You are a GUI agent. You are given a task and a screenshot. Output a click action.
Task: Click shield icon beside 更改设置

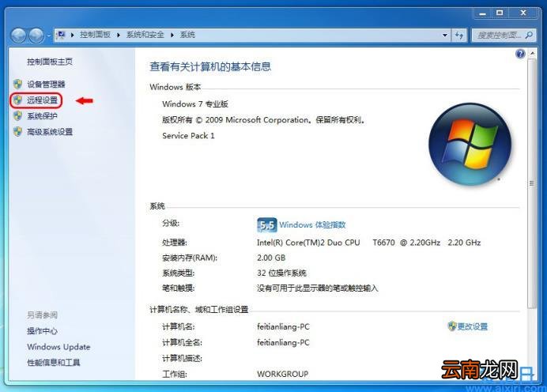click(452, 326)
